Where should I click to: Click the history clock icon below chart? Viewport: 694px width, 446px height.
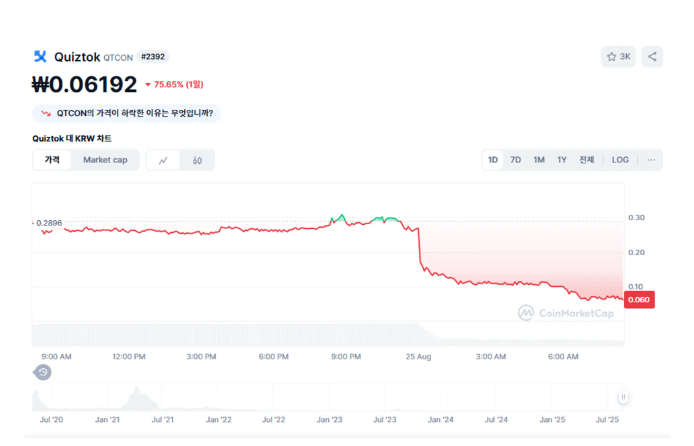(43, 372)
